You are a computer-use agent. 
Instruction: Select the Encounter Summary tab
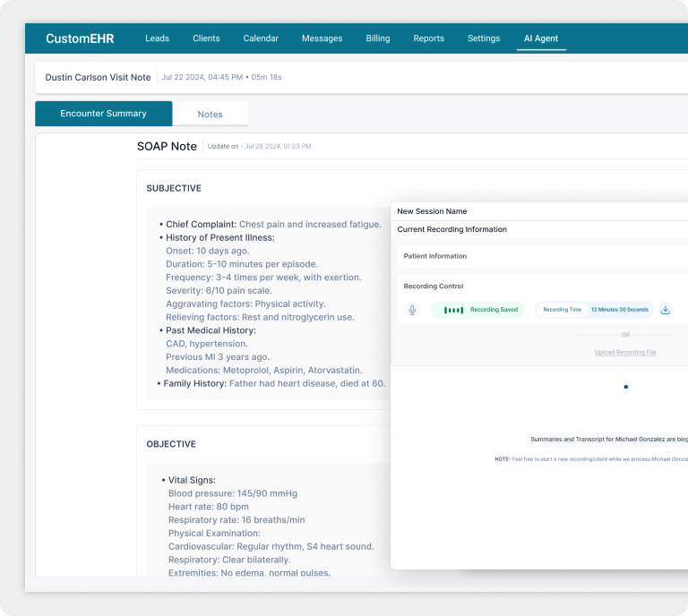pos(103,114)
